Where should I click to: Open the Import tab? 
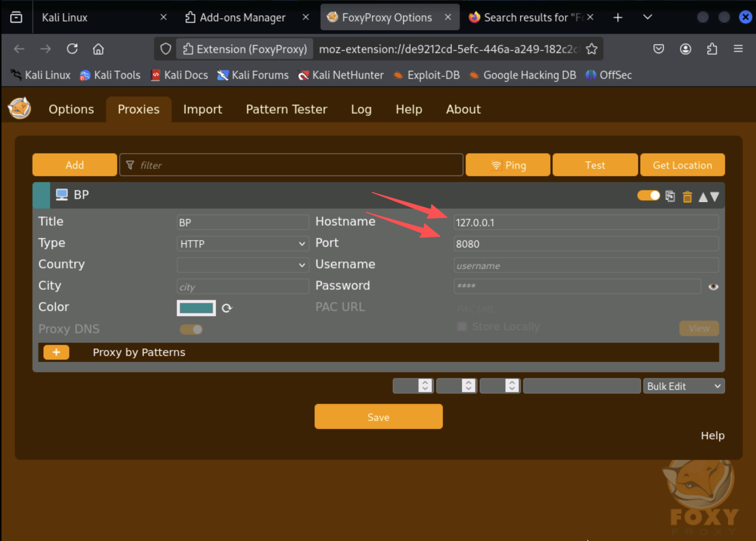pyautogui.click(x=202, y=109)
